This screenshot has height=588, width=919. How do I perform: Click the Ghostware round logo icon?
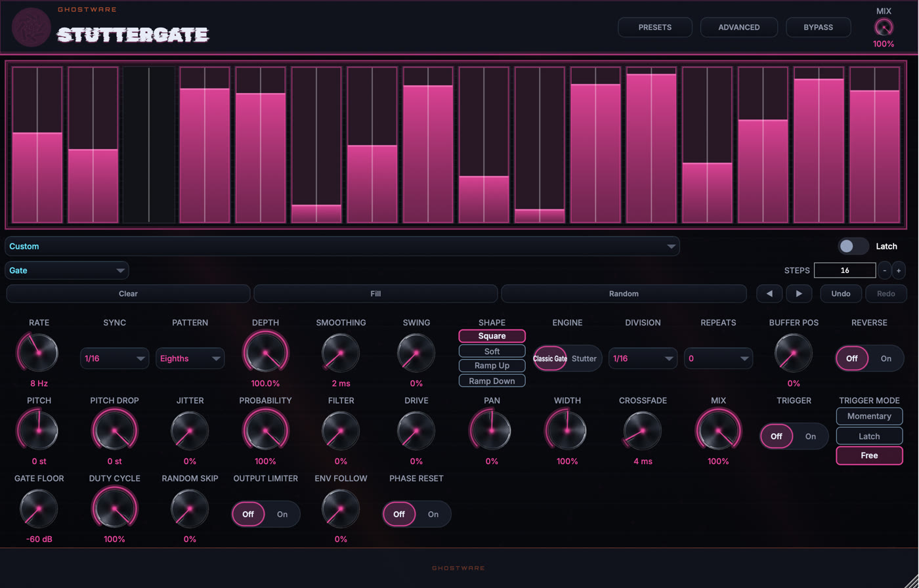32,27
